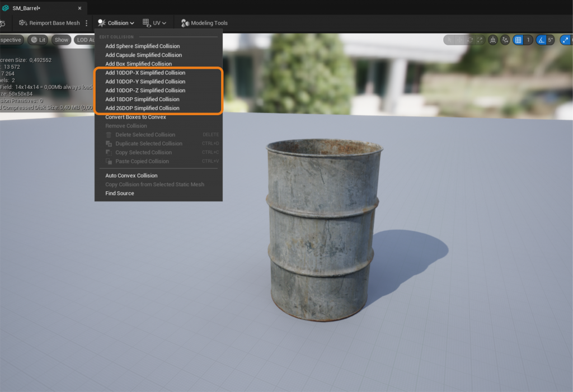The width and height of the screenshot is (573, 392).
Task: Open rotation snap value 5°
Action: click(551, 40)
